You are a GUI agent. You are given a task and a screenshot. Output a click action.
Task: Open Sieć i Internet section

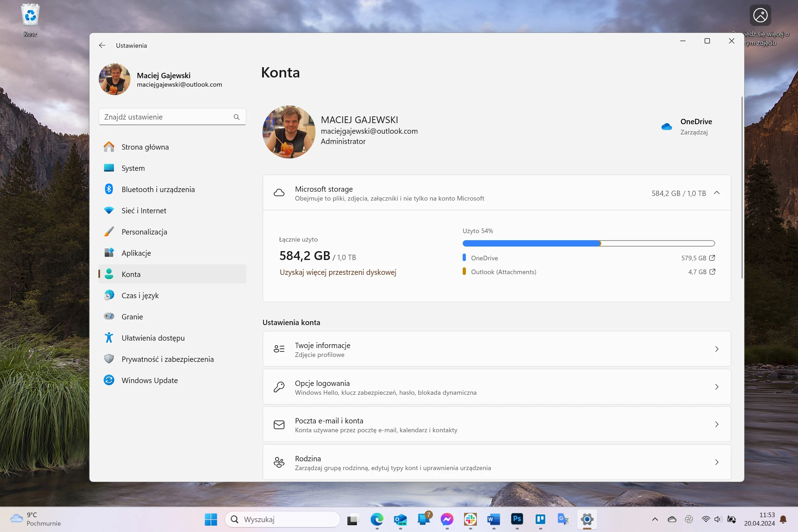tap(172, 210)
